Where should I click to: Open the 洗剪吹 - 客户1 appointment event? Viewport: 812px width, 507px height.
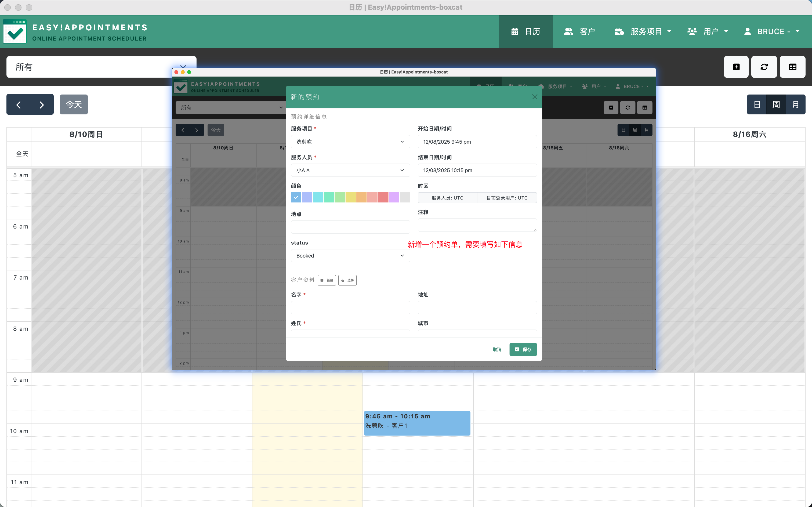pos(417,423)
